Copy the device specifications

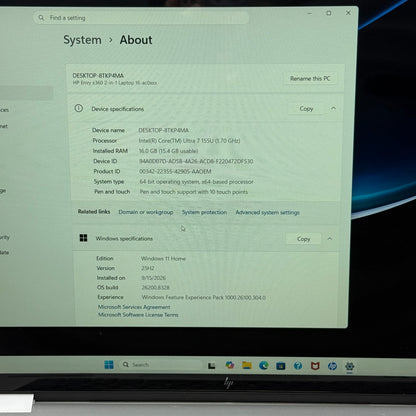coord(306,109)
